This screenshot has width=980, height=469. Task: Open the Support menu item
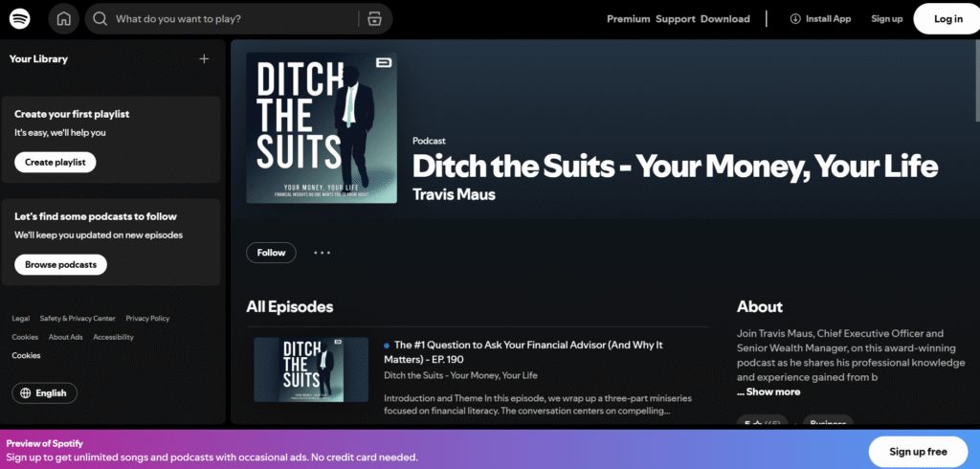[x=675, y=19]
